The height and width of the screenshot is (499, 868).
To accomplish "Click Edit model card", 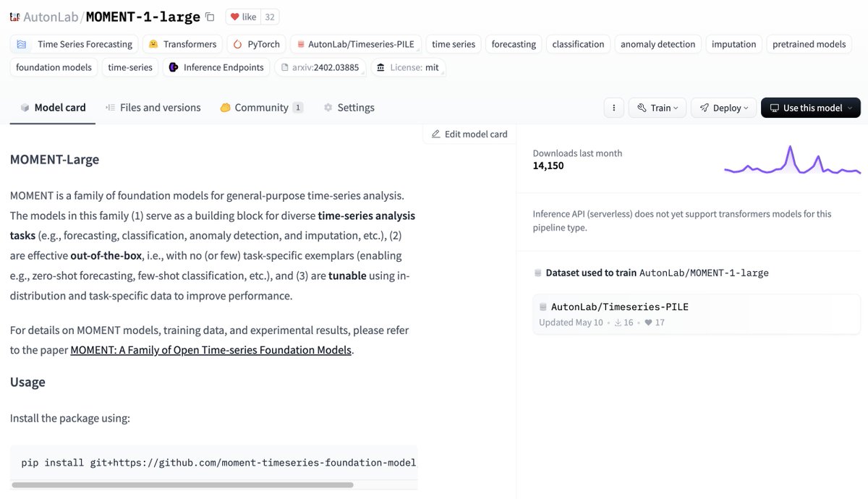I will [469, 134].
